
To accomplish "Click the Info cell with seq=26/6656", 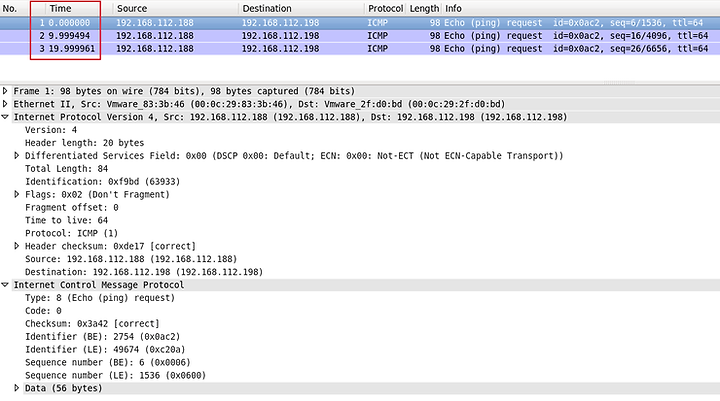I will coord(576,49).
